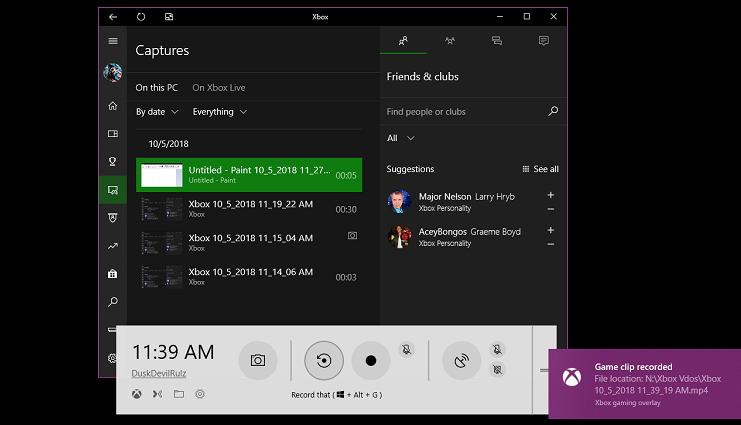Open Microsoft Store bag icon in sidebar
741x425 pixels.
(112, 274)
